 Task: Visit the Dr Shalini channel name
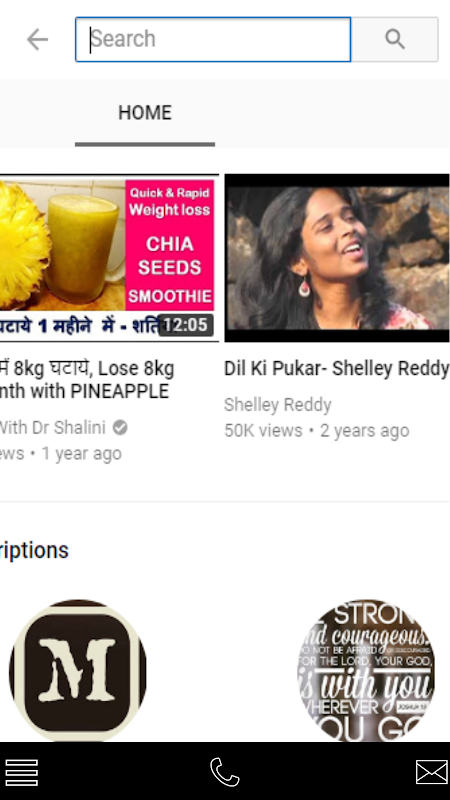click(53, 428)
